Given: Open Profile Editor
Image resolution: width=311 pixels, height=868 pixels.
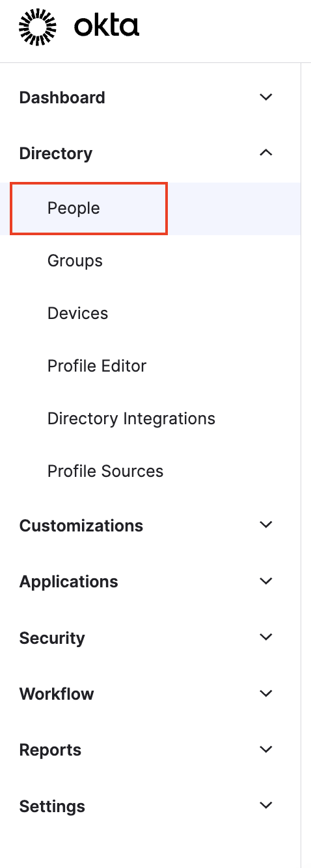Looking at the screenshot, I should [x=97, y=366].
